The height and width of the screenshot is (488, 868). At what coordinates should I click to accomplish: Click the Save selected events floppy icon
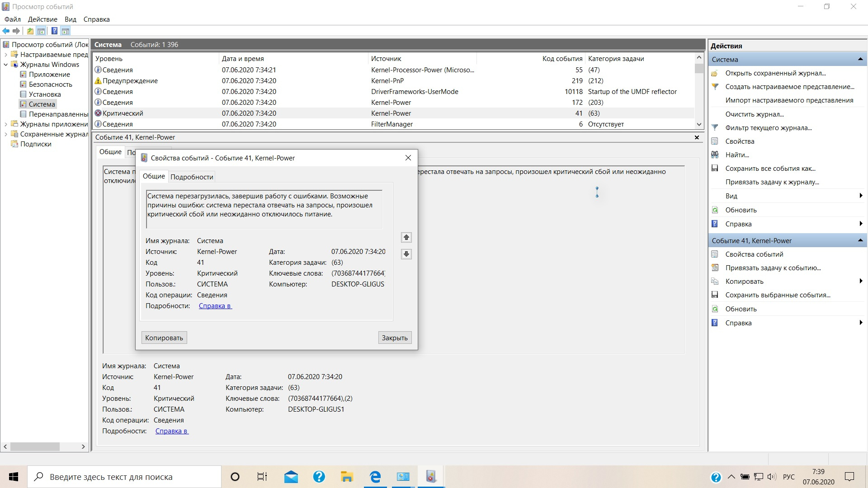point(715,295)
